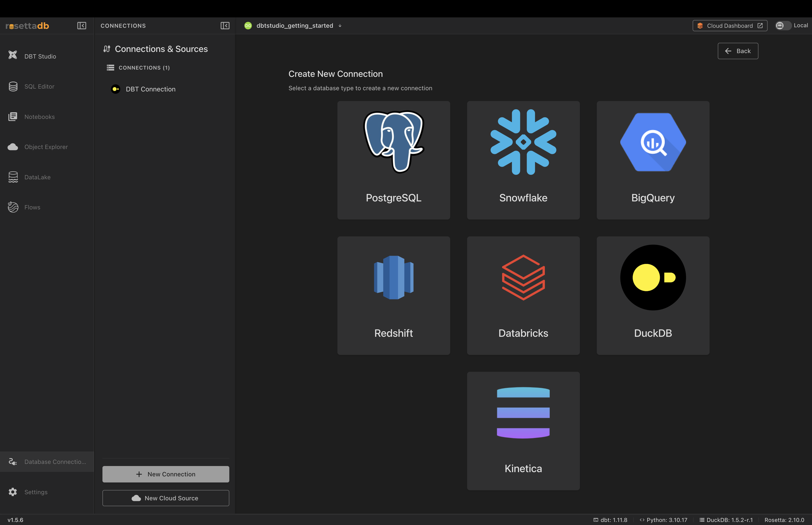Select DBT Connection in the list
Viewport: 812px width, 525px height.
click(166, 89)
